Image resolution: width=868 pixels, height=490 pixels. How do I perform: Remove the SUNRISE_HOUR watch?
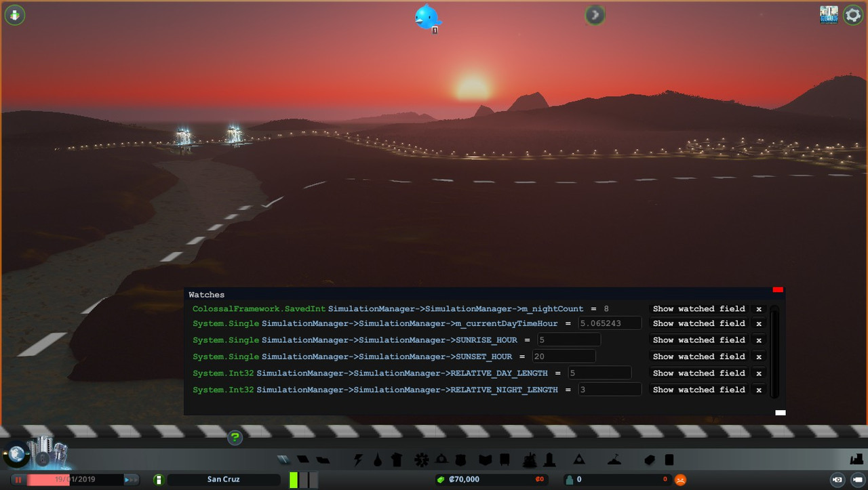pos(759,340)
